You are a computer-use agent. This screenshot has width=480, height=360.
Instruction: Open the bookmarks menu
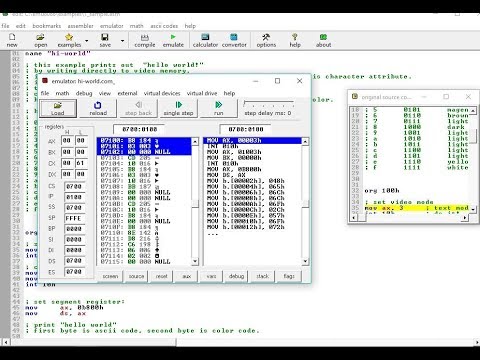pyautogui.click(x=47, y=26)
